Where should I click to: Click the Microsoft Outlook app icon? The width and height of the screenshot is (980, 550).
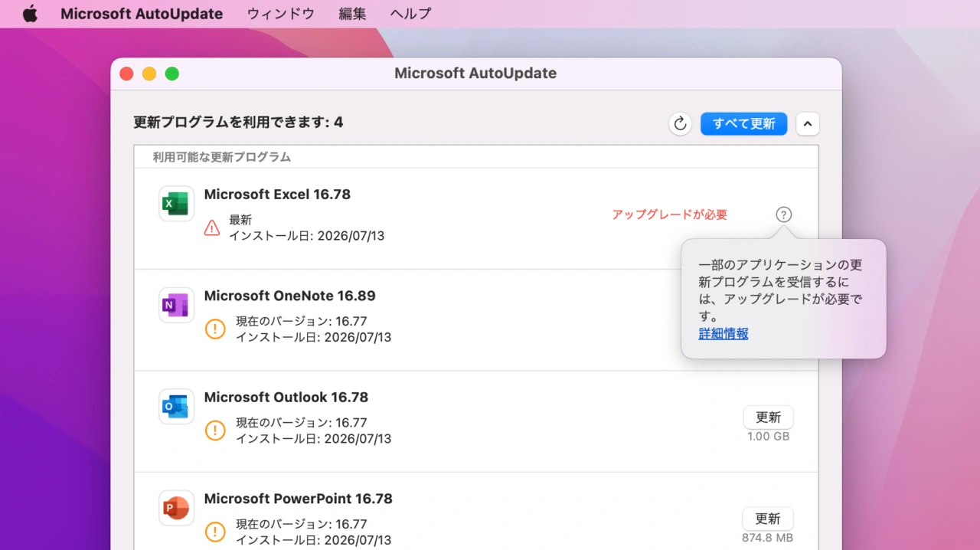point(176,407)
